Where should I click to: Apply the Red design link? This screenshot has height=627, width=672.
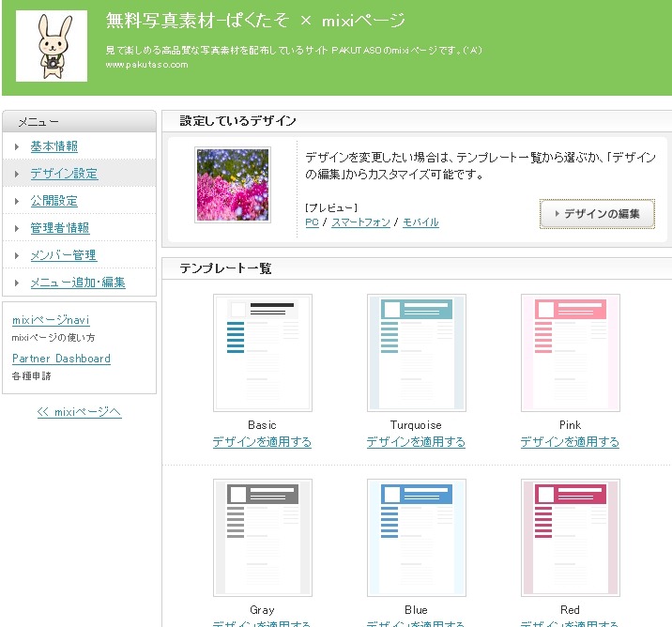pyautogui.click(x=570, y=623)
